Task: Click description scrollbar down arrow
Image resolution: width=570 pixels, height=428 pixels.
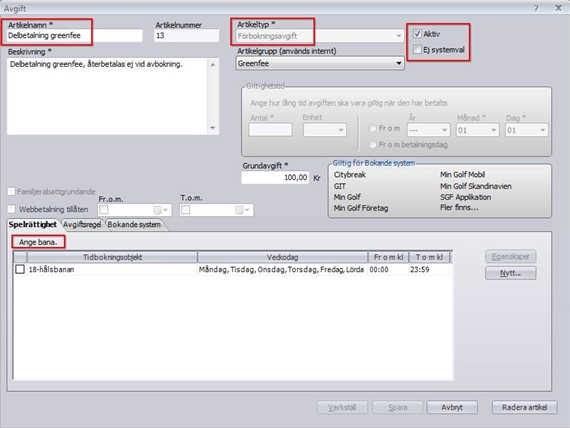Action: pos(213,128)
